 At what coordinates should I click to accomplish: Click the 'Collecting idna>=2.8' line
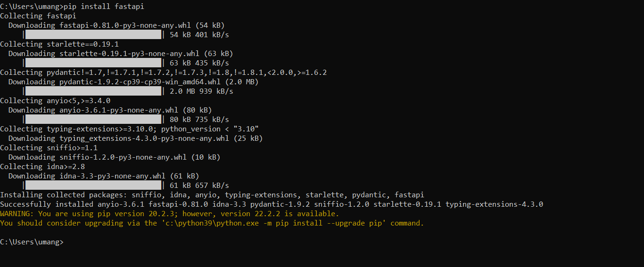click(x=42, y=167)
